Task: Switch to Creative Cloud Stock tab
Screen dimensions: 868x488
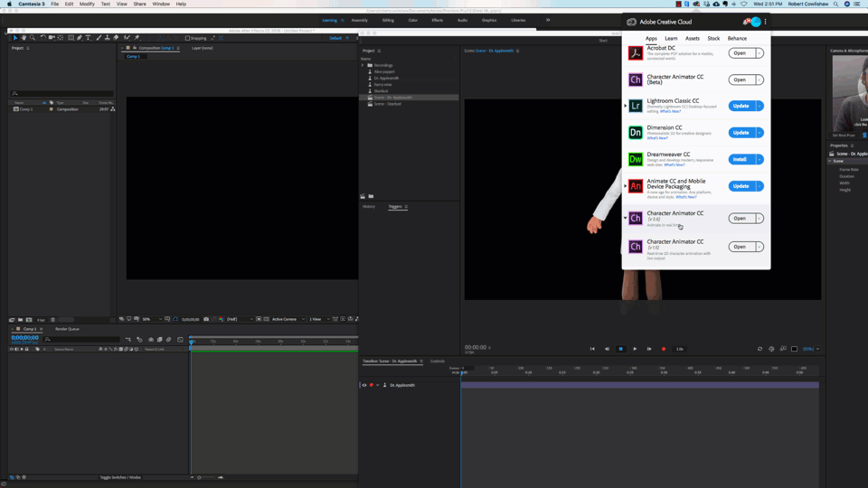Action: (713, 38)
